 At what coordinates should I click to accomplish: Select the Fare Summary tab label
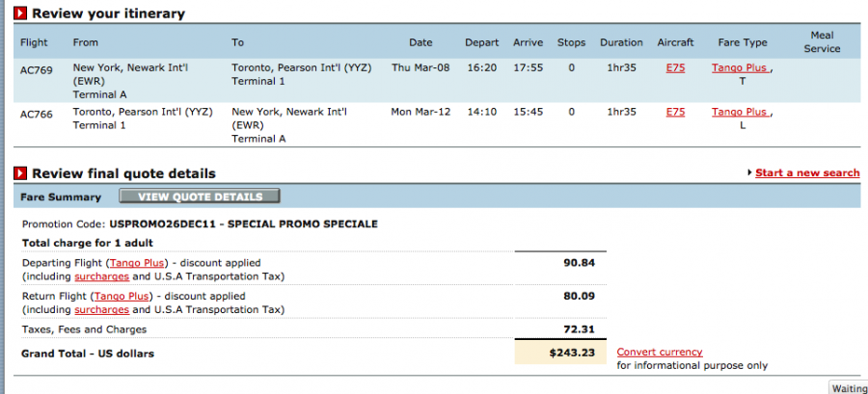pos(62,197)
